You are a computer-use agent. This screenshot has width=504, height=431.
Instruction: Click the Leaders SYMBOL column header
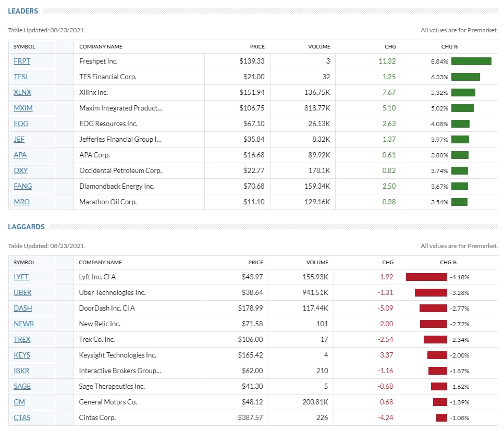click(x=24, y=46)
